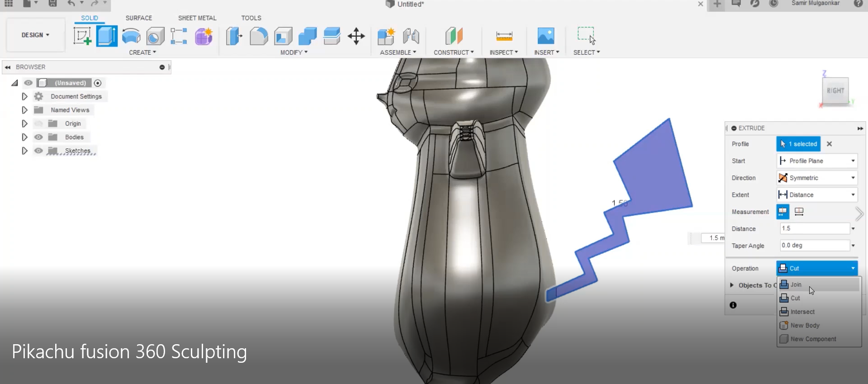Choose the Fillet tool
Viewport: 868px width, 384px height.
(x=259, y=36)
